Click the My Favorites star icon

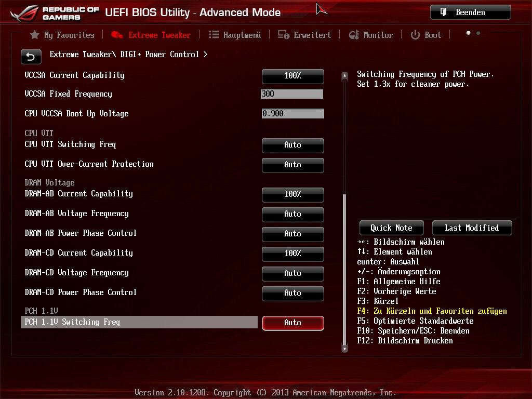coord(34,35)
